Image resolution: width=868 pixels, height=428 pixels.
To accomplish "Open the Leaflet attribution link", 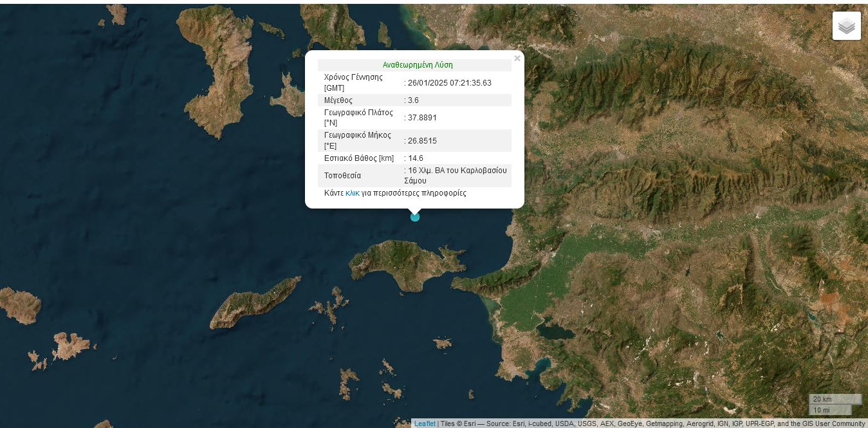I will (425, 423).
